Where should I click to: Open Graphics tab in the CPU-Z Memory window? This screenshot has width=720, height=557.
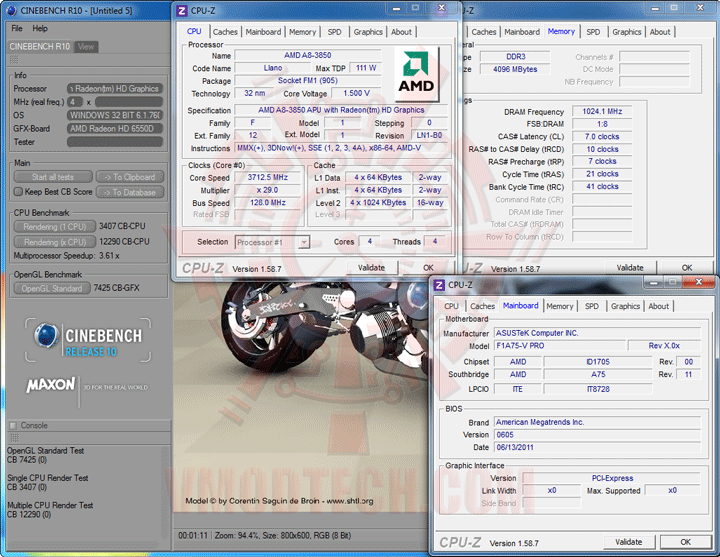(626, 32)
